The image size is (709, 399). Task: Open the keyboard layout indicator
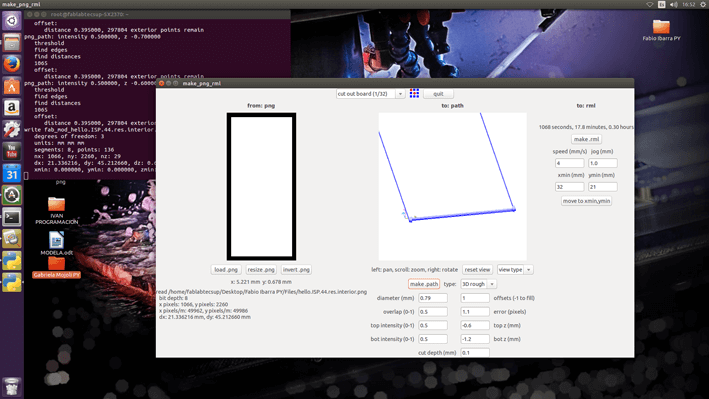[662, 4]
